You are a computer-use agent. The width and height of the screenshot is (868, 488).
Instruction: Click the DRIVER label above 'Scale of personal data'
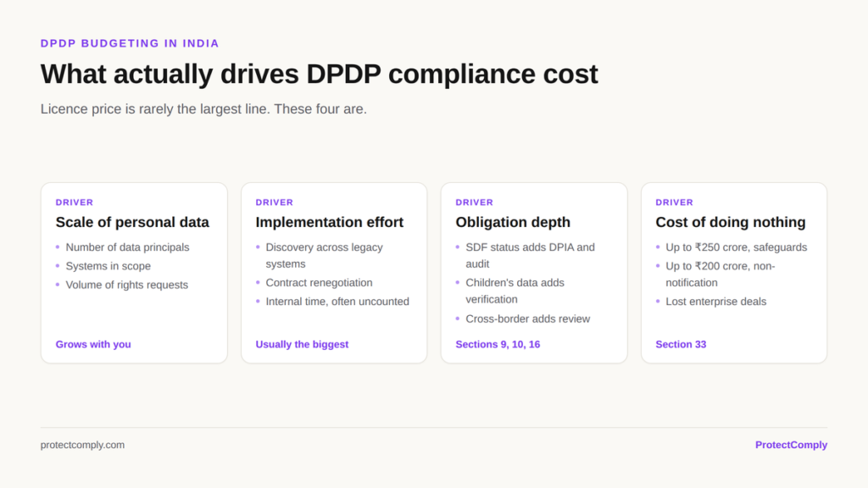(75, 202)
